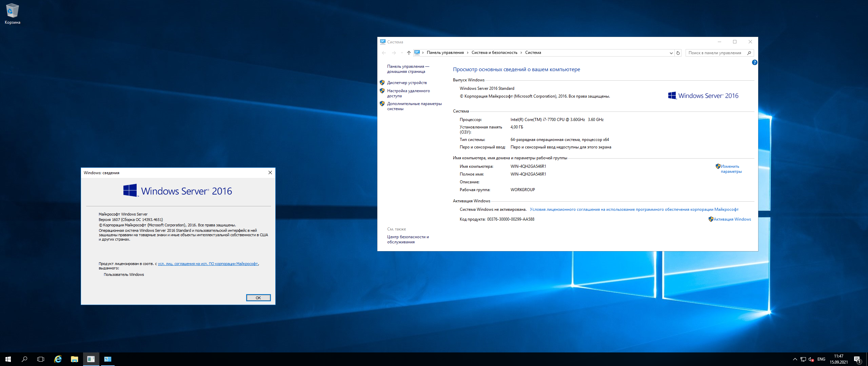Image resolution: width=868 pixels, height=366 pixels.
Task: Open the volume tray icon
Action: [x=811, y=359]
